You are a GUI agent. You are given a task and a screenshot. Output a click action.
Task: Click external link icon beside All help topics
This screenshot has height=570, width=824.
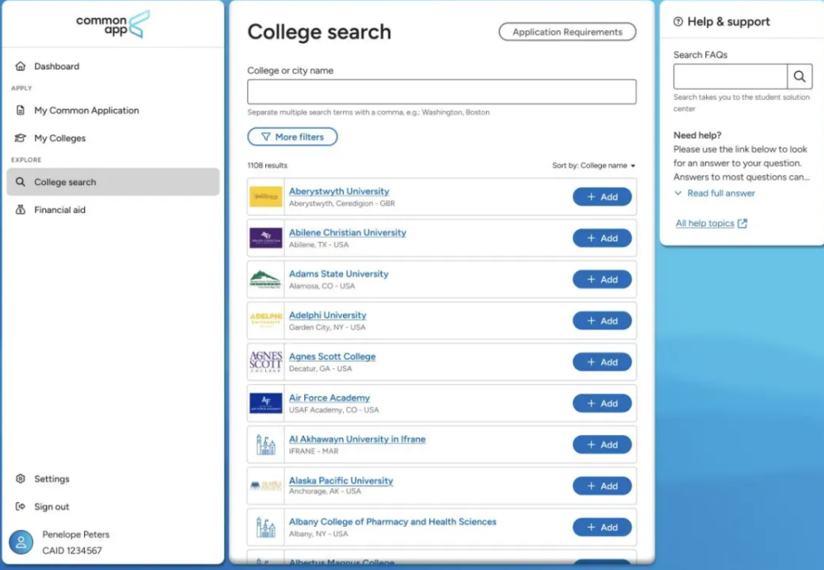(742, 223)
